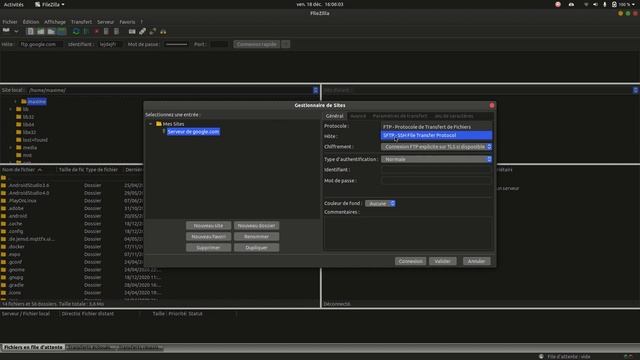Image resolution: width=640 pixels, height=360 pixels.
Task: Toggle the synchronized browsing icon
Action: click(x=153, y=31)
